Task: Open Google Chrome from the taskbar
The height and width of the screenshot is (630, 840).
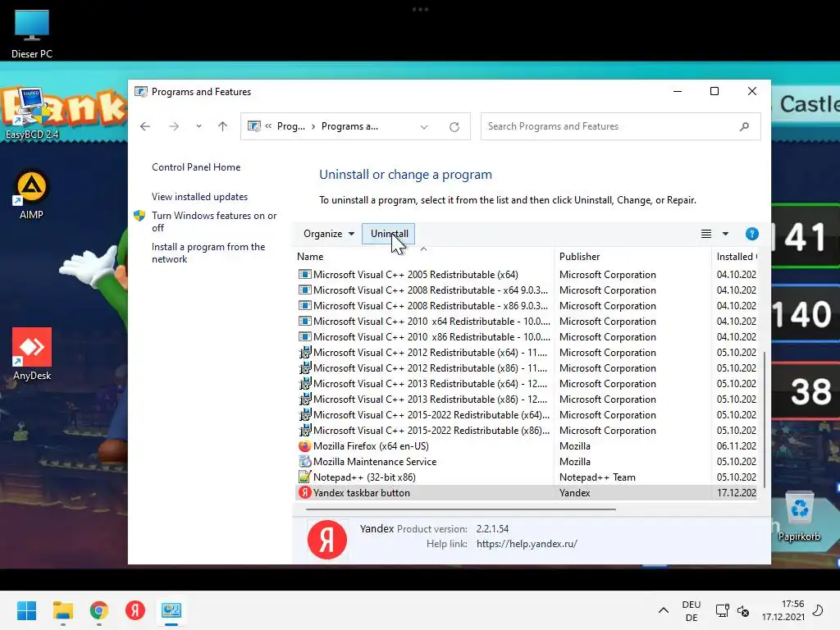Action: tap(98, 610)
